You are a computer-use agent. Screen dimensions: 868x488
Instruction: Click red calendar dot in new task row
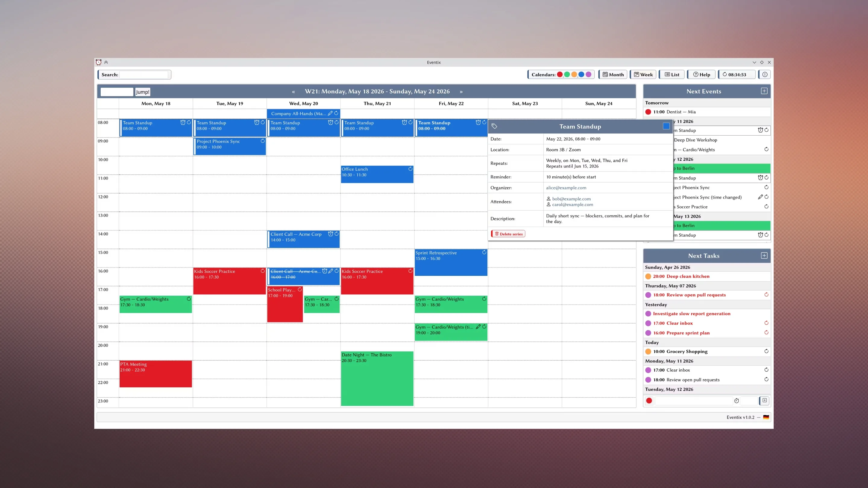click(x=649, y=400)
